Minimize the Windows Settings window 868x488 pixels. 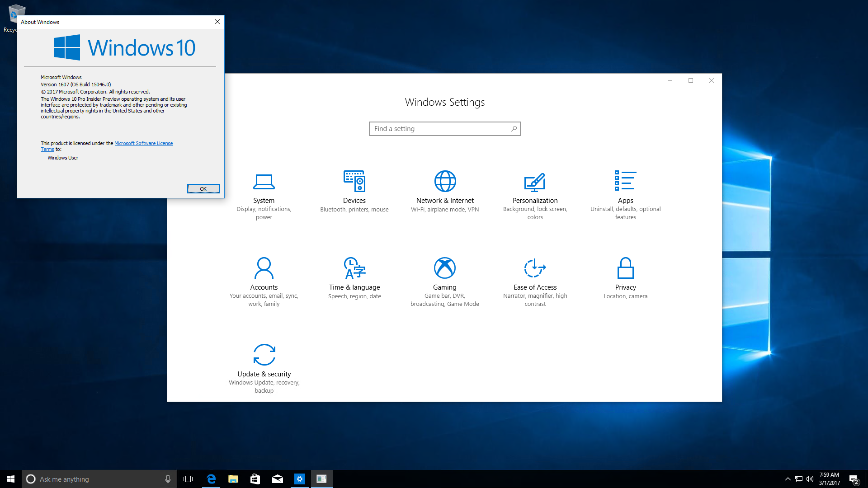click(670, 80)
